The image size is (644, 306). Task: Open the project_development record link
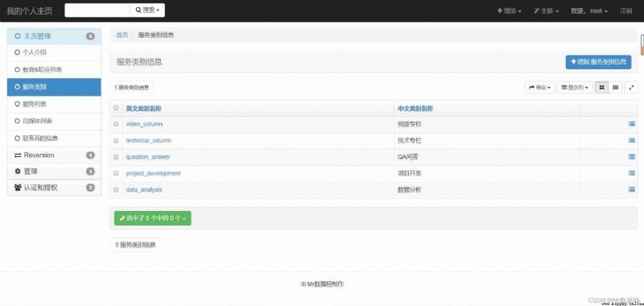pyautogui.click(x=153, y=173)
